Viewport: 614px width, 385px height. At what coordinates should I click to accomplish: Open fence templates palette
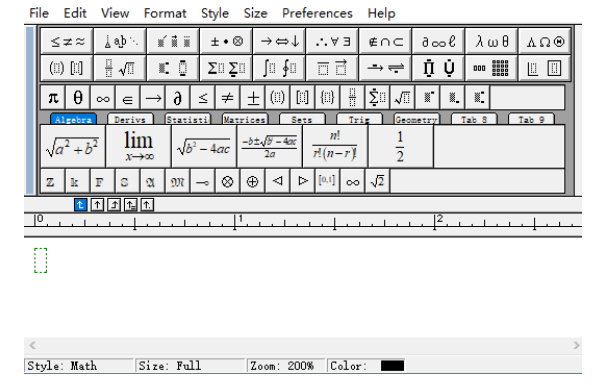(x=67, y=68)
